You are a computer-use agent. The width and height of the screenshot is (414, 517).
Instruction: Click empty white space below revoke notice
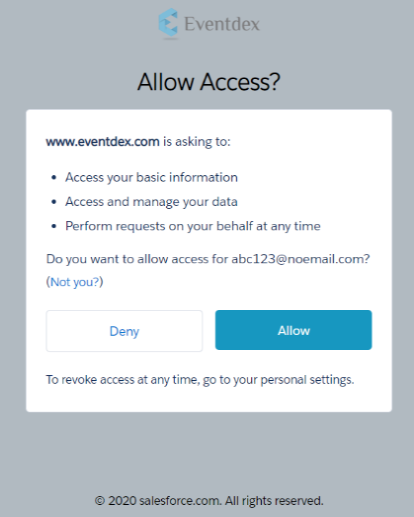click(209, 400)
